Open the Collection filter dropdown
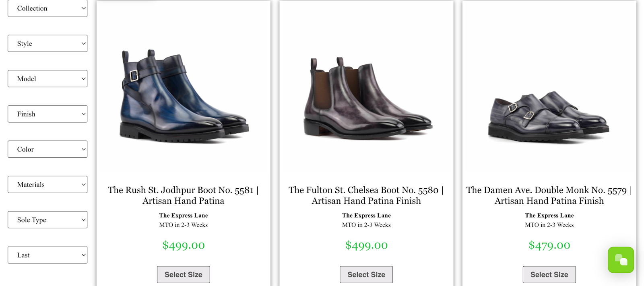Viewport: 644px width, 286px height. point(47,8)
